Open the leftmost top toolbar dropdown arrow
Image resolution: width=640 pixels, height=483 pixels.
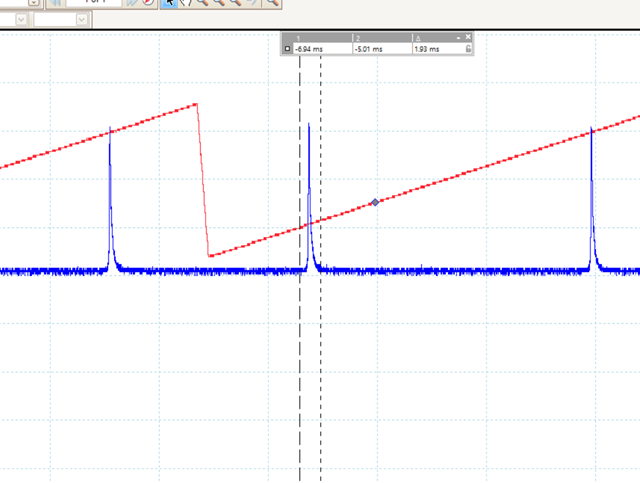pos(34,2)
